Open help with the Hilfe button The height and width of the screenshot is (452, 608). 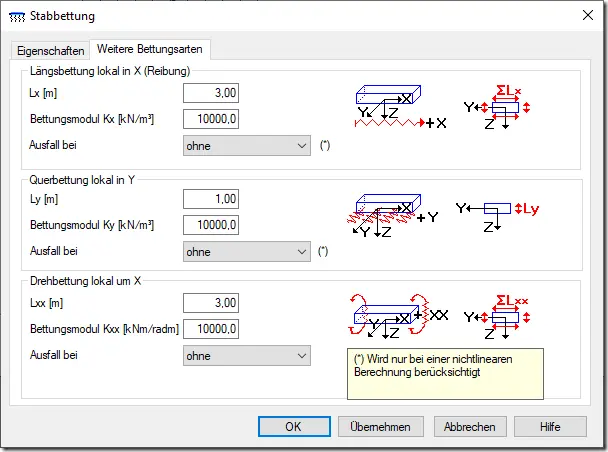pyautogui.click(x=550, y=426)
